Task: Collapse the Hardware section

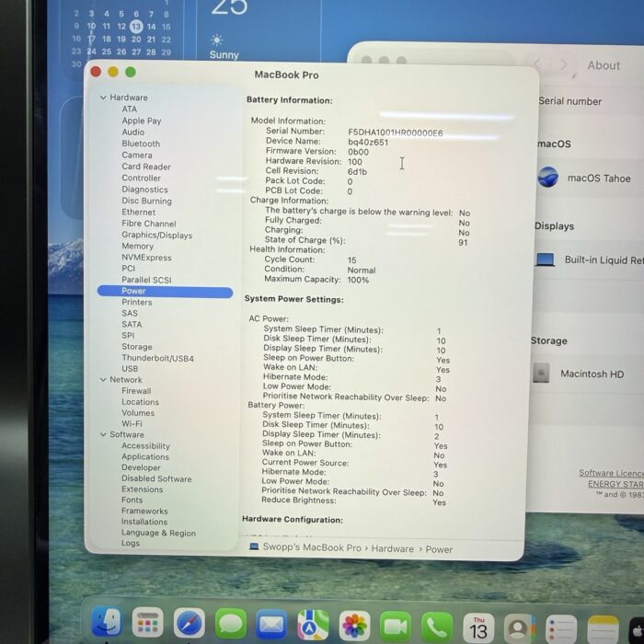Action: 103,98
